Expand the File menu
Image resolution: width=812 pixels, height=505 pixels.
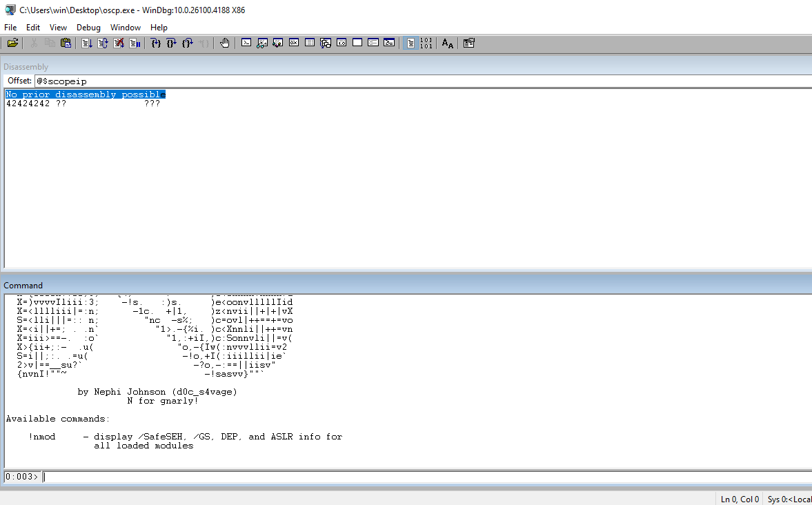tap(10, 28)
